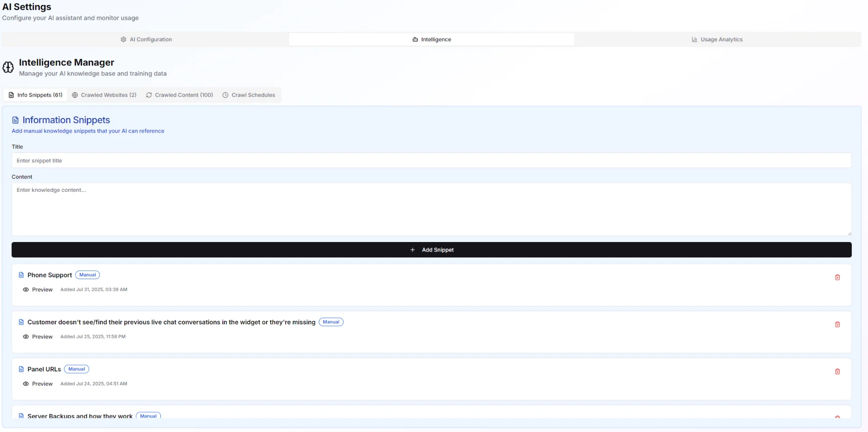Click the Add Snippet button

432,250
